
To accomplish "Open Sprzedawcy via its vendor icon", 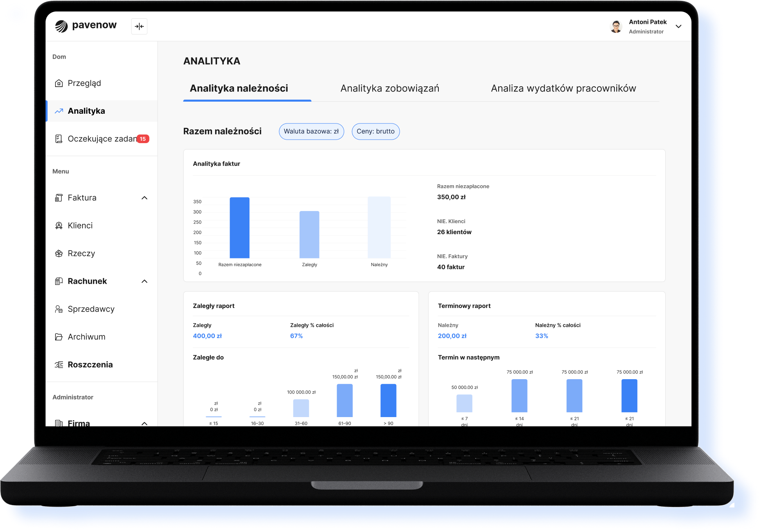I will point(59,309).
